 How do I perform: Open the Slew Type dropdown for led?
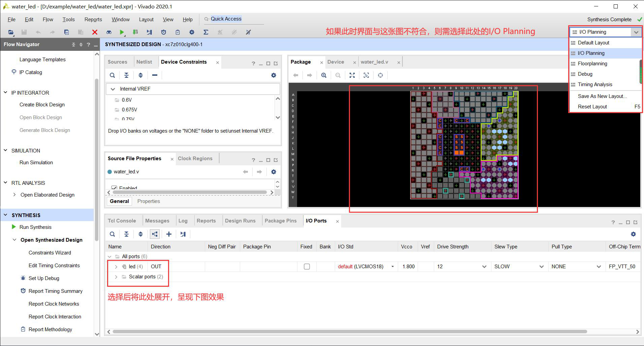pos(541,267)
